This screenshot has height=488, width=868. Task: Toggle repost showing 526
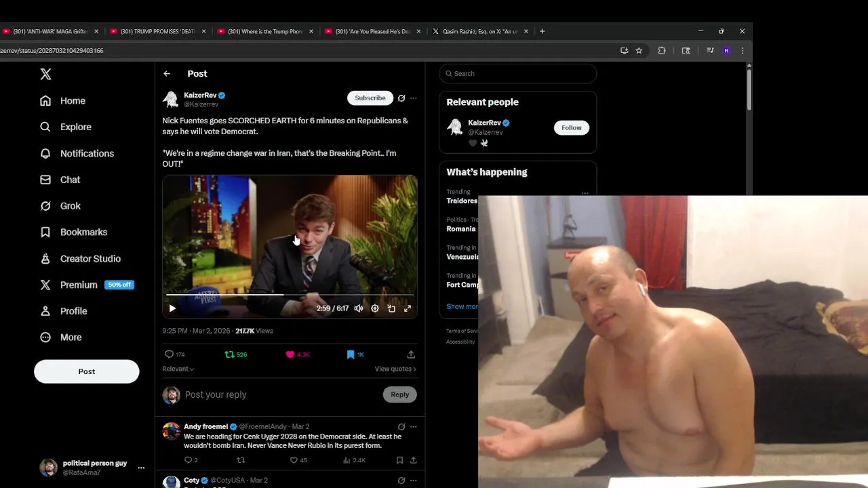(x=236, y=354)
